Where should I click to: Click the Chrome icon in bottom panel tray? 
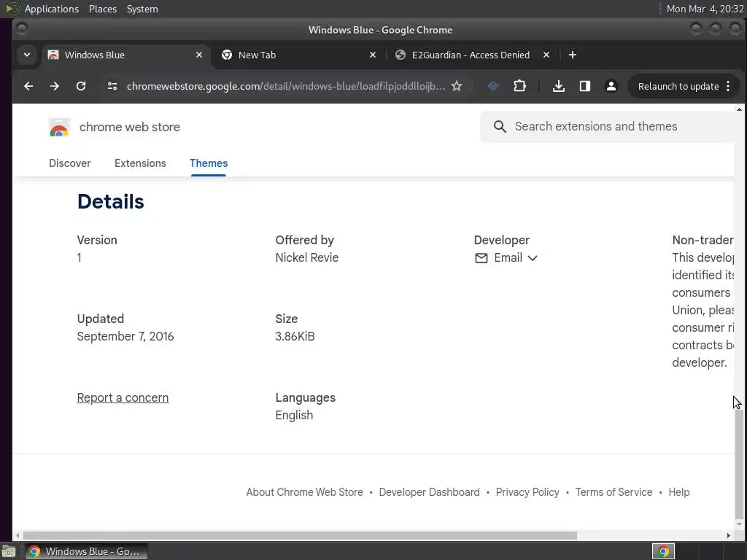pyautogui.click(x=663, y=551)
